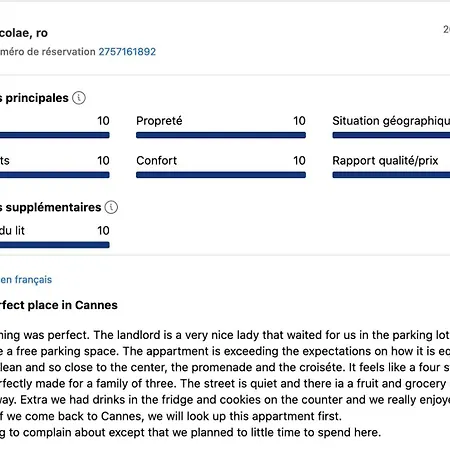The image size is (450, 450).
Task: Open the info icon beside 'principales' heading
Action: coord(79,98)
